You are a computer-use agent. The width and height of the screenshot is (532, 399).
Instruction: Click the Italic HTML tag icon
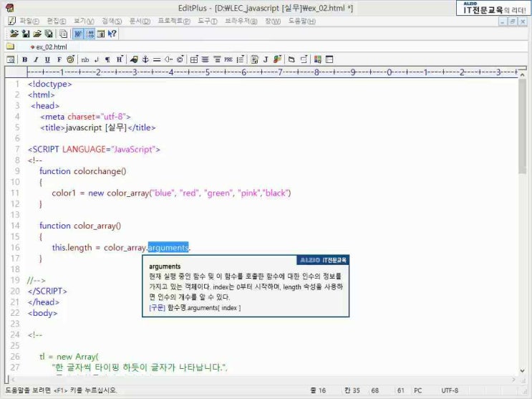point(36,59)
